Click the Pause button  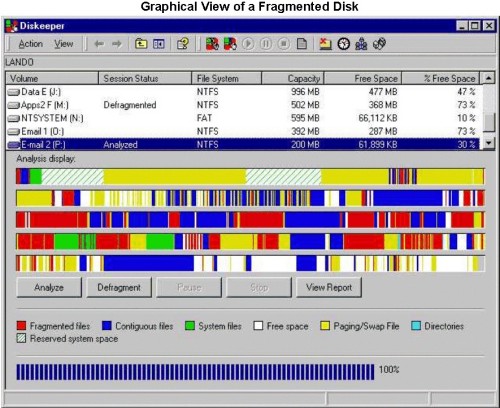[189, 287]
